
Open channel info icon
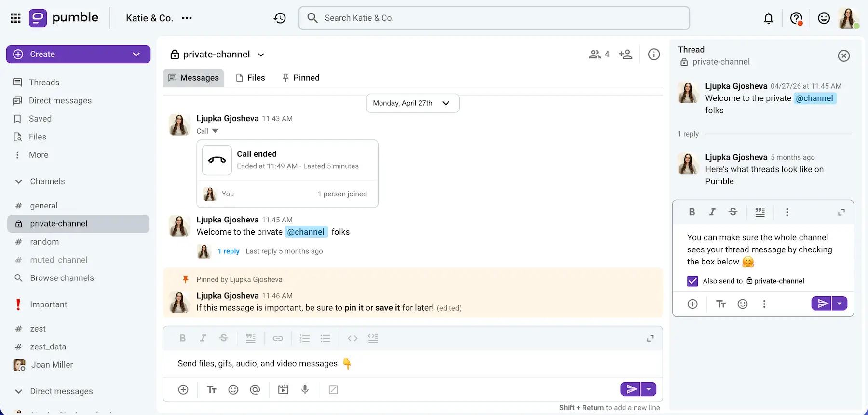(654, 55)
